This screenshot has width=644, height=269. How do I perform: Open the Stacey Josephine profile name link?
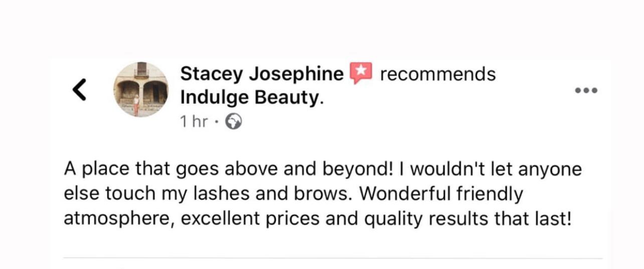(261, 74)
